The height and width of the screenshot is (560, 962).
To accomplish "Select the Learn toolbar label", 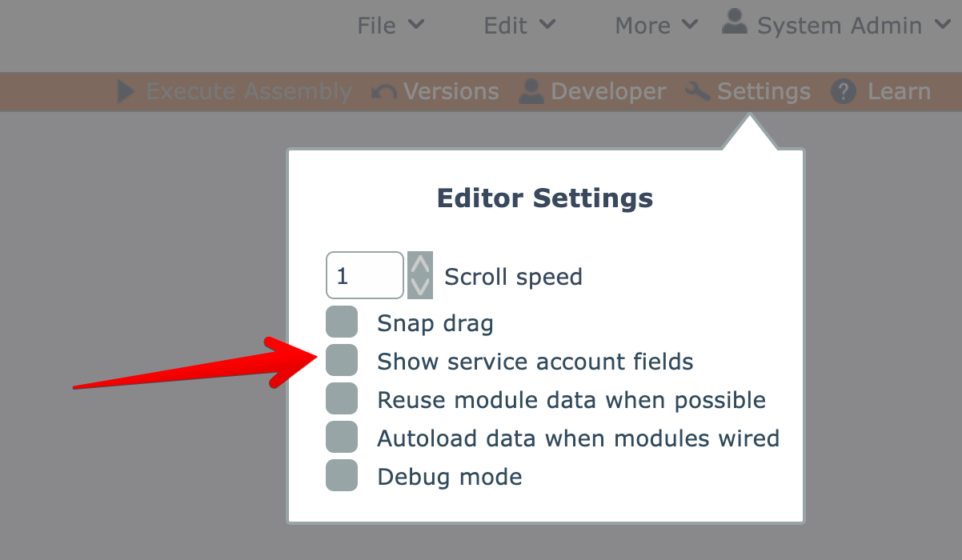I will click(x=899, y=92).
